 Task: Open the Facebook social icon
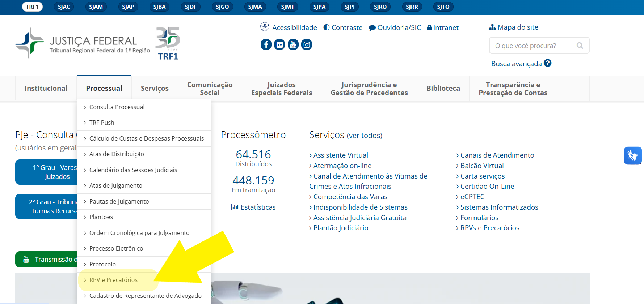click(266, 44)
